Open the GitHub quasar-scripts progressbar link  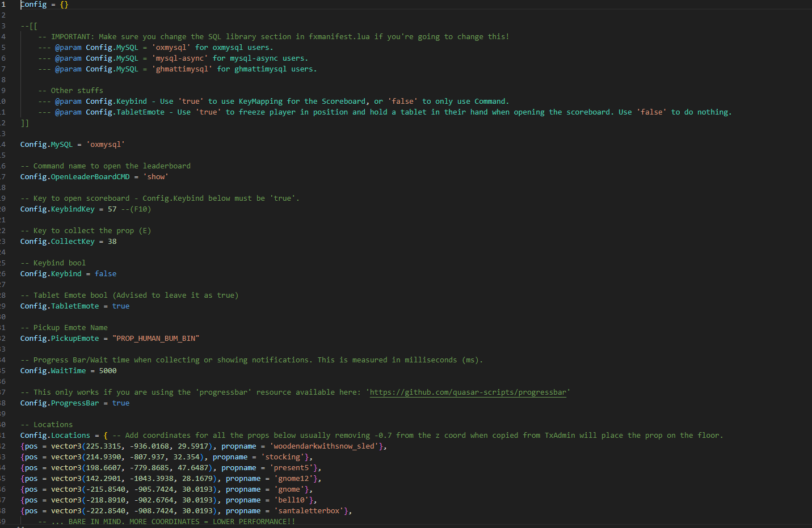pos(468,392)
